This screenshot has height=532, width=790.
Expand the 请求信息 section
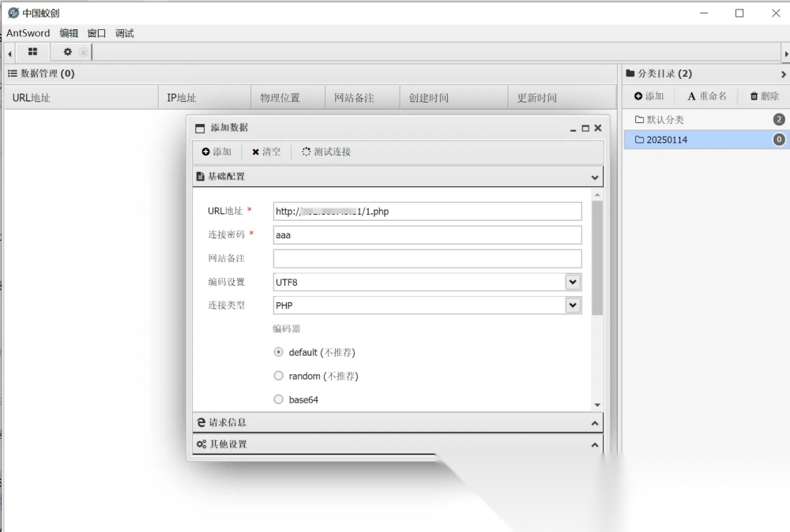595,423
